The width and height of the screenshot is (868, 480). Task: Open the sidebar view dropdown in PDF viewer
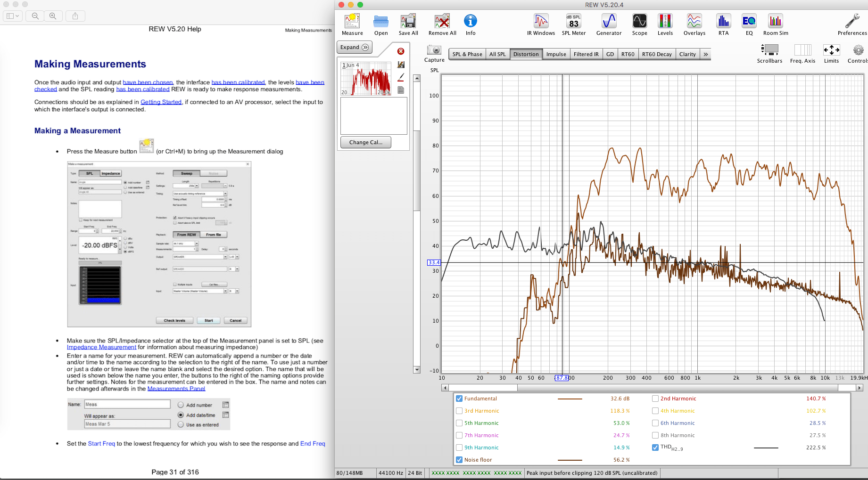tap(13, 16)
